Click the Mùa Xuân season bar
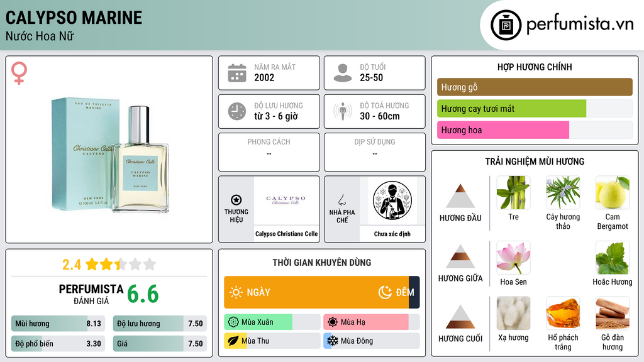The width and height of the screenshot is (644, 362). (x=272, y=322)
